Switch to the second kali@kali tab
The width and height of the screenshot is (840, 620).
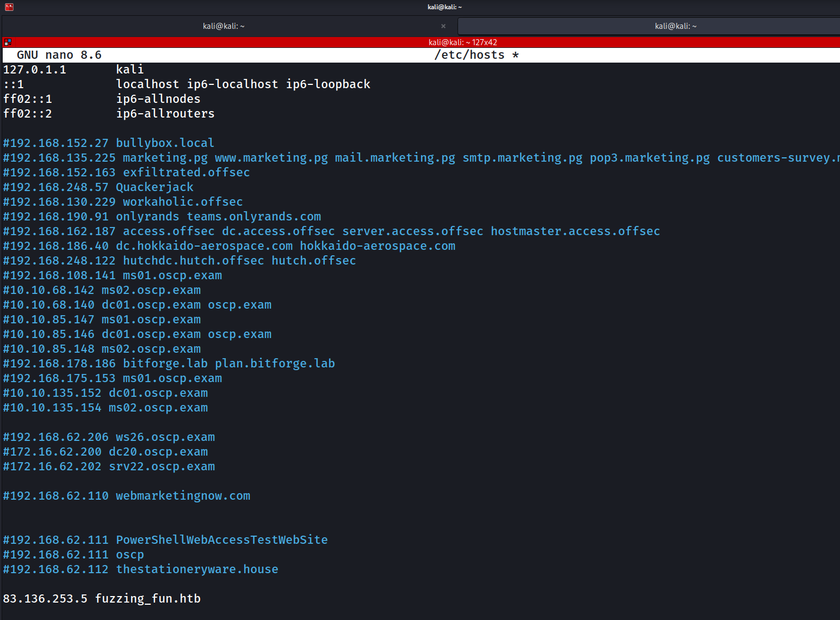675,26
